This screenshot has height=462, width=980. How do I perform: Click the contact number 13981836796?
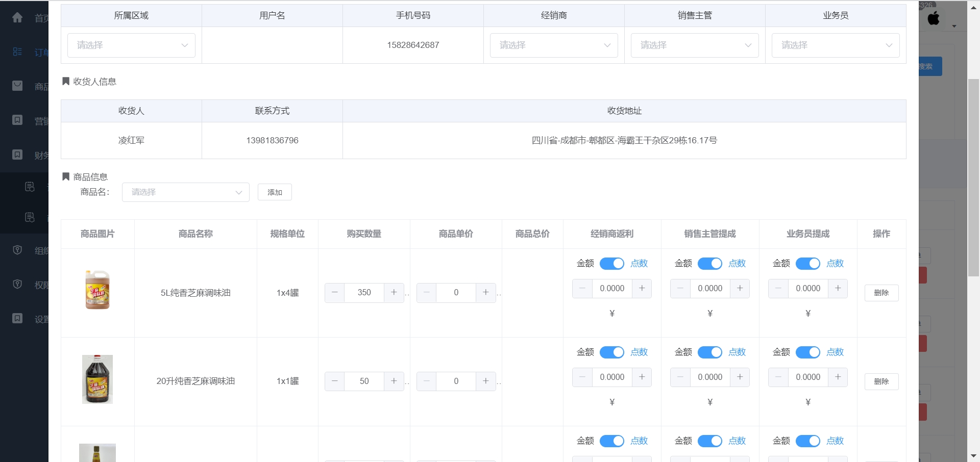point(272,140)
